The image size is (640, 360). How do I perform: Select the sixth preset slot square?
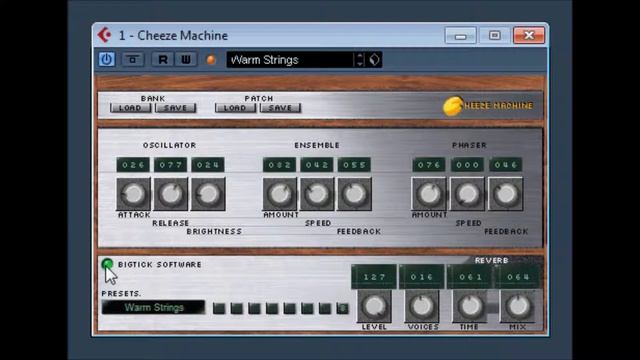(307, 308)
